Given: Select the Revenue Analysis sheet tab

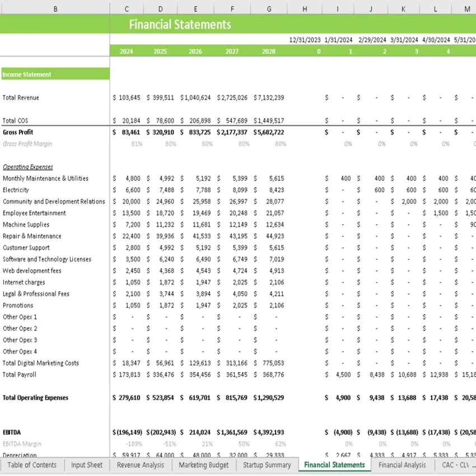Looking at the screenshot, I should 140,465.
